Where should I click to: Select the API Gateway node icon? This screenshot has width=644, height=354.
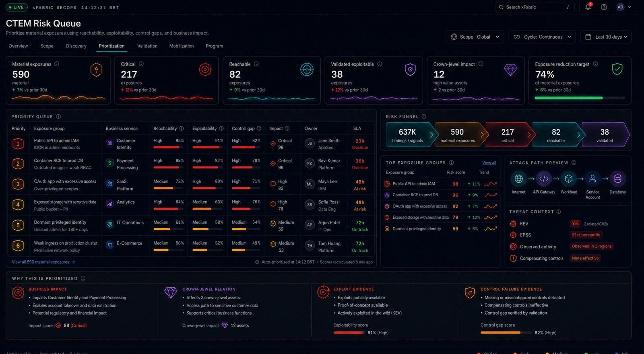click(x=544, y=179)
